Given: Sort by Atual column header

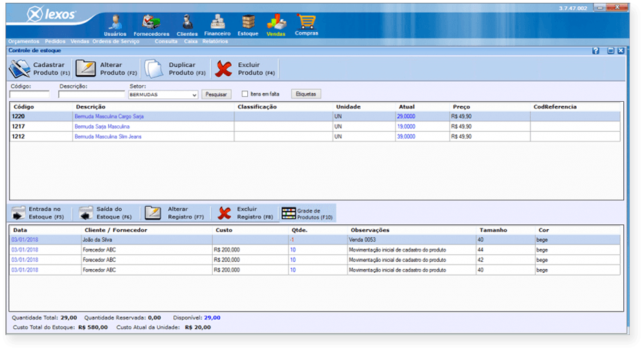Looking at the screenshot, I should (406, 107).
